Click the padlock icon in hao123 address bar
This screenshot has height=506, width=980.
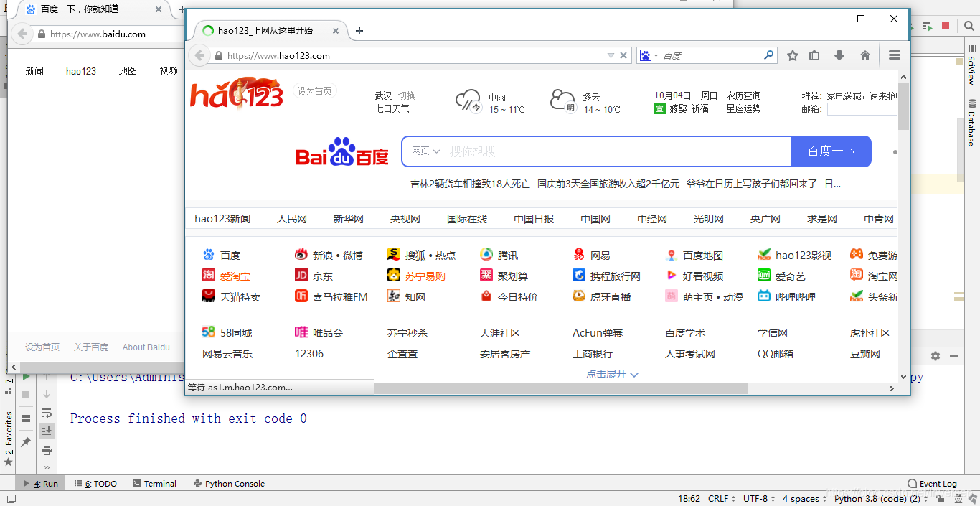217,55
